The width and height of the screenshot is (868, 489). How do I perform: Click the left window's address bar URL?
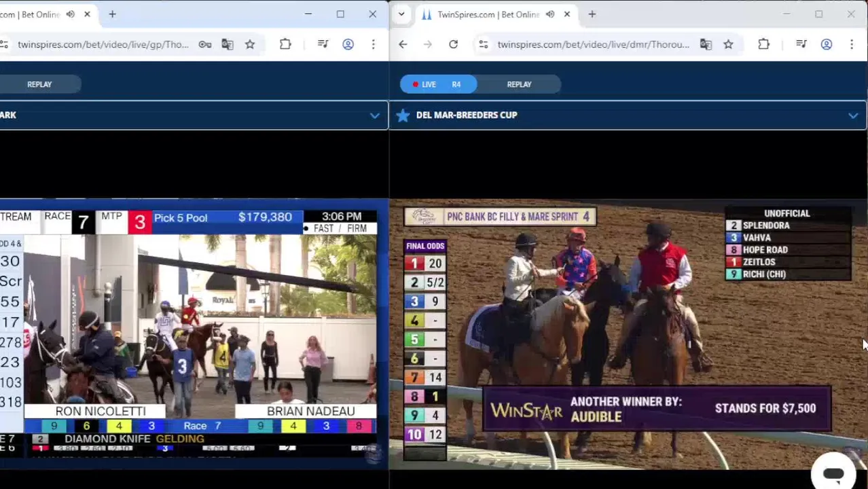[103, 45]
